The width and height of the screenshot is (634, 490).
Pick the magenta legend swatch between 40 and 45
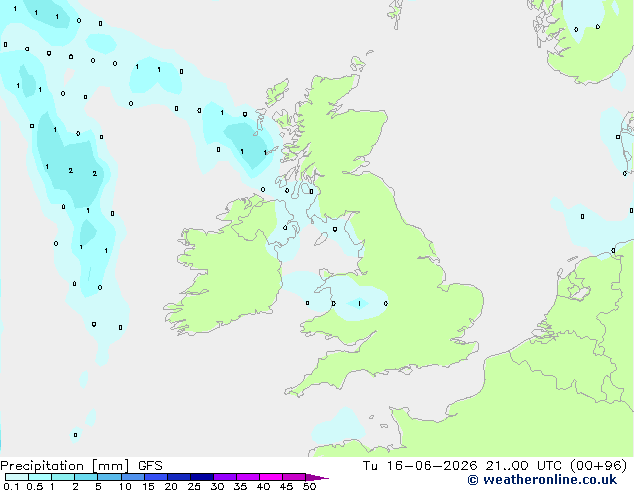[271, 477]
